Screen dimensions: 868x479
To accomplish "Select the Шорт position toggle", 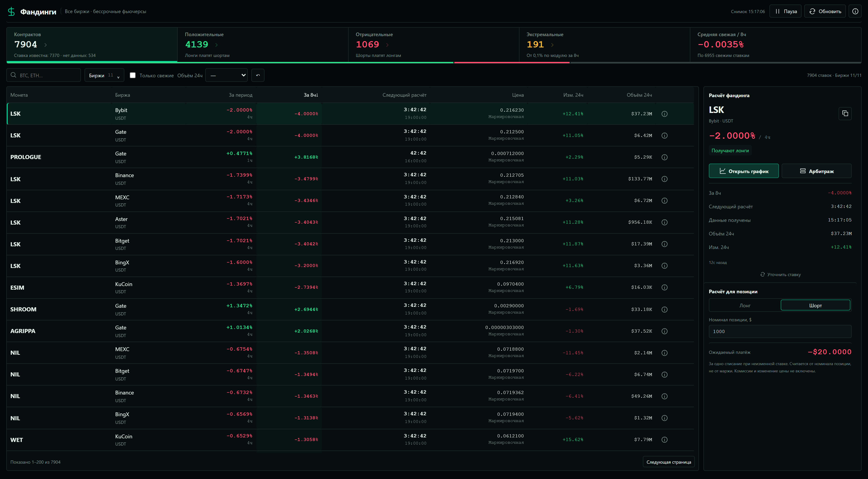I will [x=815, y=305].
